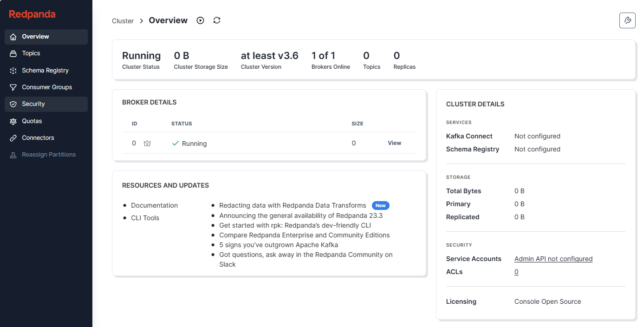Click the ACLs count link
Image resolution: width=644 pixels, height=327 pixels.
coord(516,272)
